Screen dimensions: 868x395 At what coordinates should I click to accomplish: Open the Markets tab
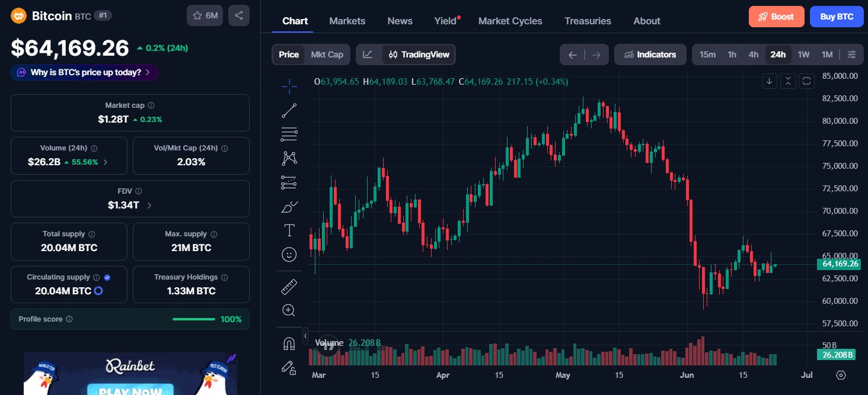pos(347,21)
